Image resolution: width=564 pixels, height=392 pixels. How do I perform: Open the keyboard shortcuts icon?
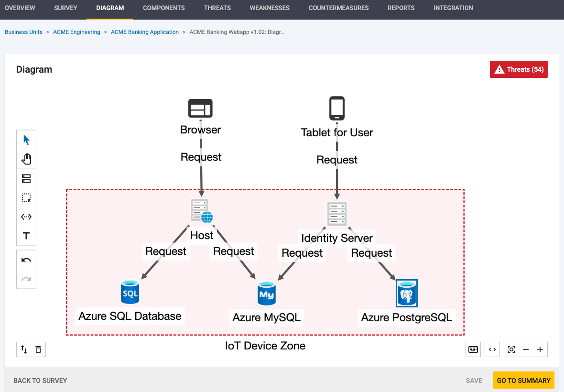click(x=473, y=349)
